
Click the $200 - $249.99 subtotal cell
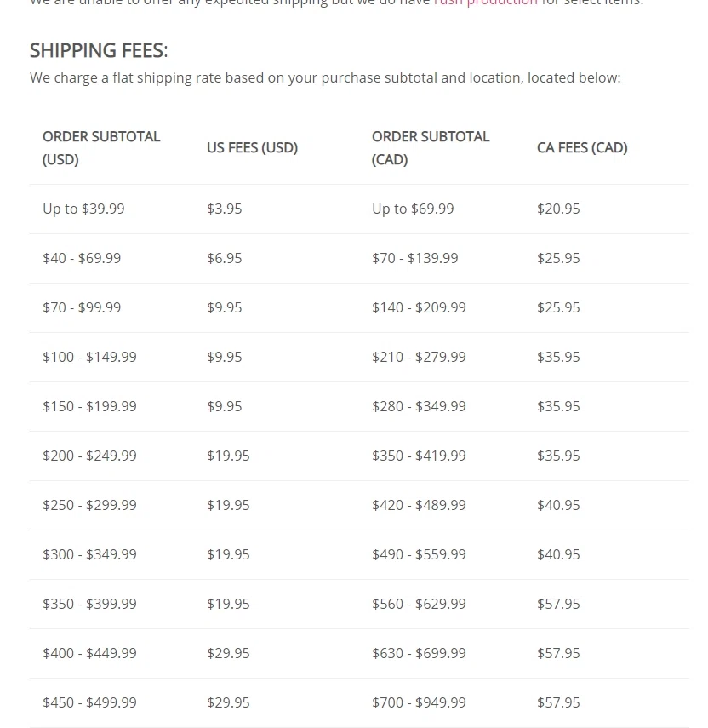click(x=89, y=456)
